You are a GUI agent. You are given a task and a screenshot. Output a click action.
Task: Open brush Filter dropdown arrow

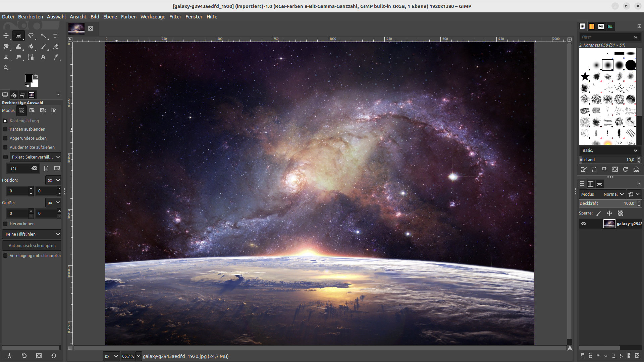pyautogui.click(x=636, y=37)
